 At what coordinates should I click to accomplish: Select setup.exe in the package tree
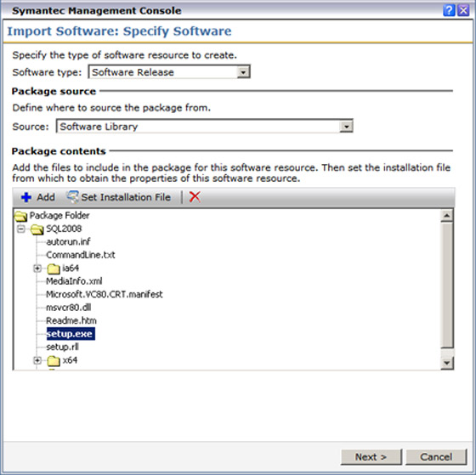pos(71,334)
